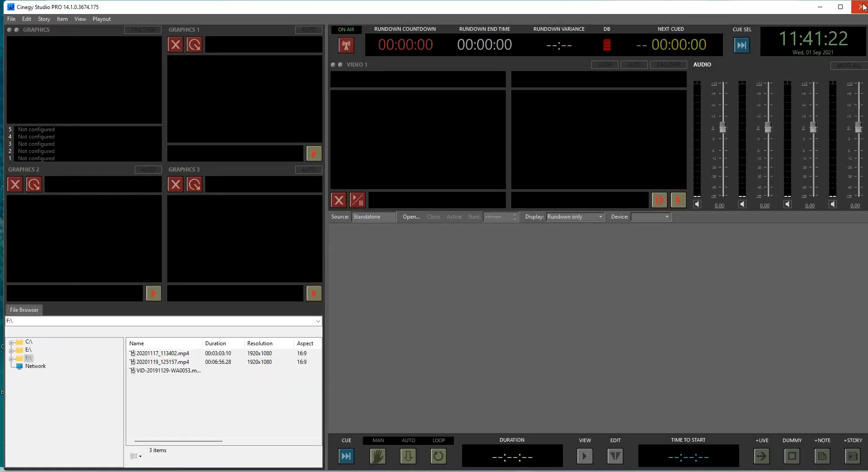Add a story with the +STORY icon
The image size is (868, 472).
[x=852, y=456]
